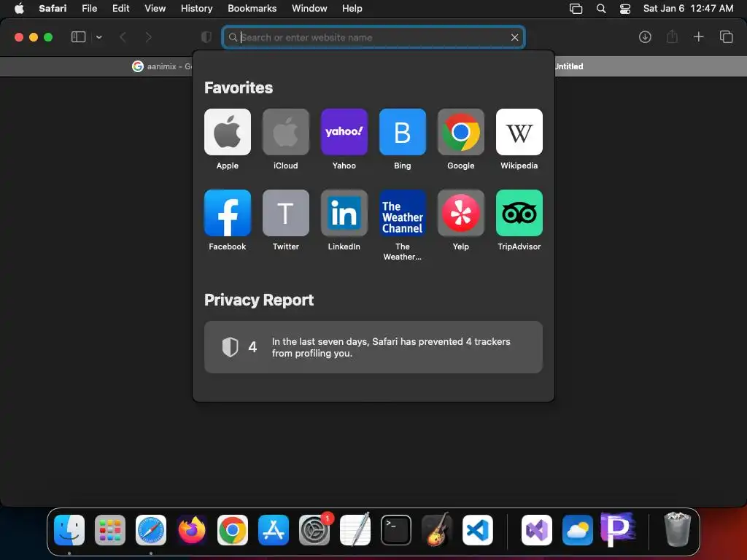Screen dimensions: 747x560
Task: Show the privacy report shield icon in toolbar
Action: pyautogui.click(x=206, y=37)
